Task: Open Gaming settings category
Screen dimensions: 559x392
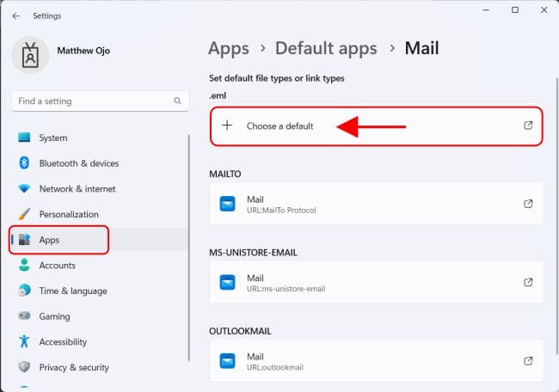Action: 100,316
